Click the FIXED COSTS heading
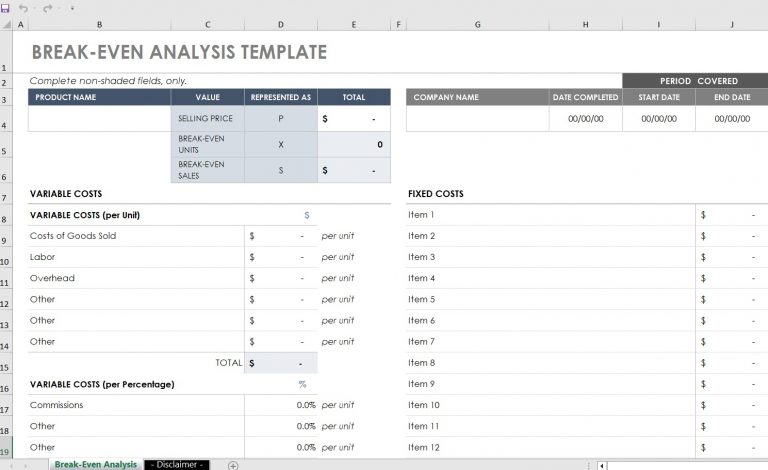Screen dimensions: 768x470 point(435,194)
